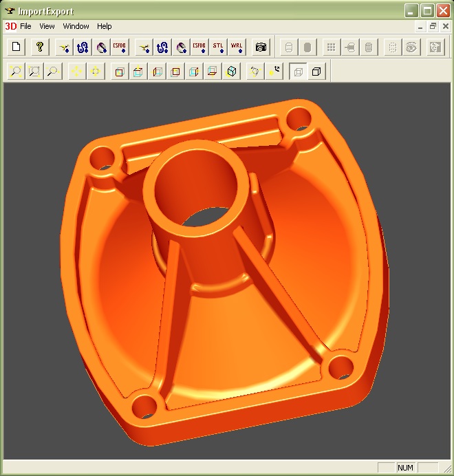
Task: Click the New document icon
Action: pos(16,47)
